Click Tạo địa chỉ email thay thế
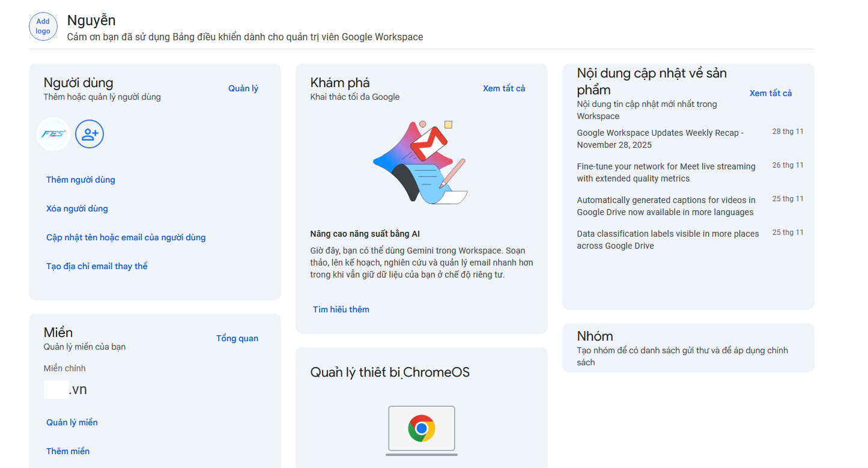The image size is (868, 468). click(x=97, y=266)
